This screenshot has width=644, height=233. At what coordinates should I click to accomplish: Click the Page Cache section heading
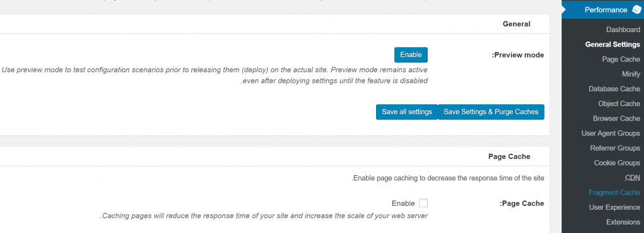point(509,156)
